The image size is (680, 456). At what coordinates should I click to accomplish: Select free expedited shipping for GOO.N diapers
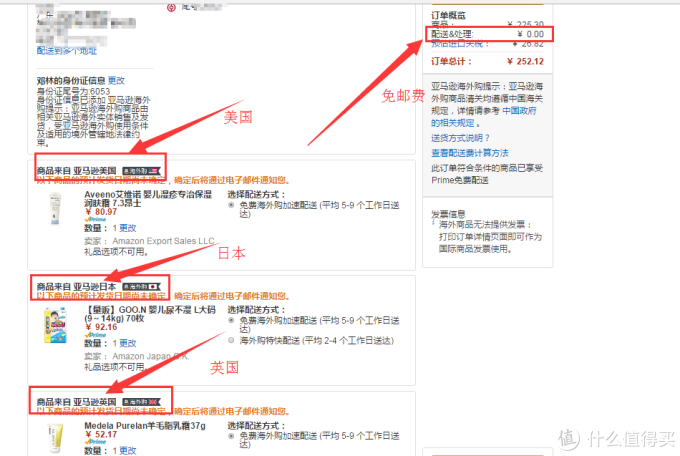point(232,322)
